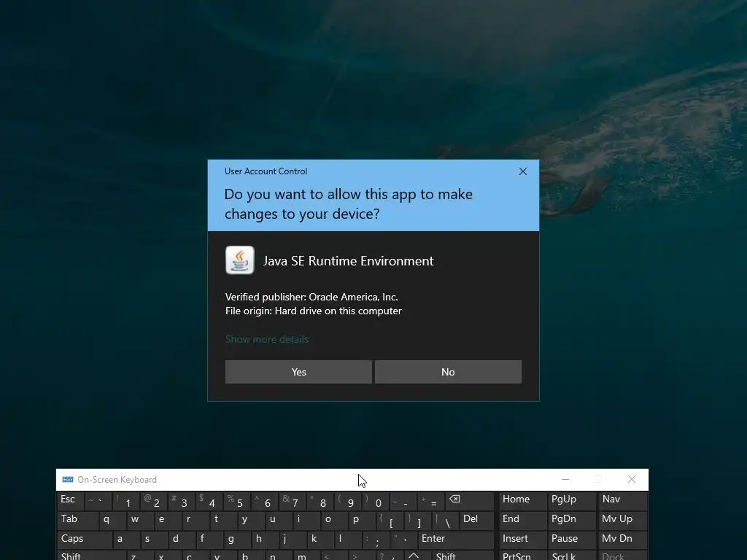The image size is (747, 560).
Task: Tap the p key on the keyboard
Action: click(363, 520)
